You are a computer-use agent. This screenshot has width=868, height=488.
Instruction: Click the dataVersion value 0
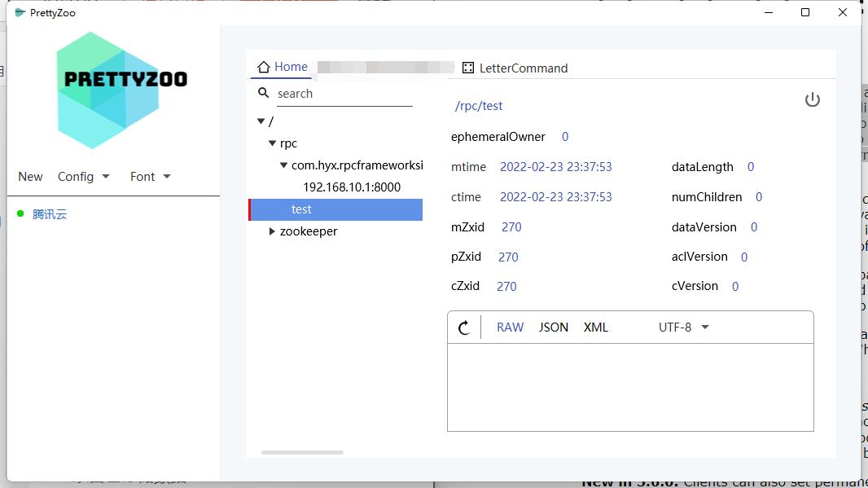[x=754, y=227]
